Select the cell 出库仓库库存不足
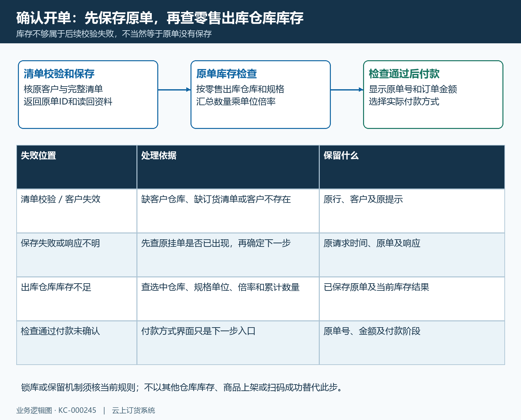This screenshot has height=420, width=521. (x=77, y=299)
